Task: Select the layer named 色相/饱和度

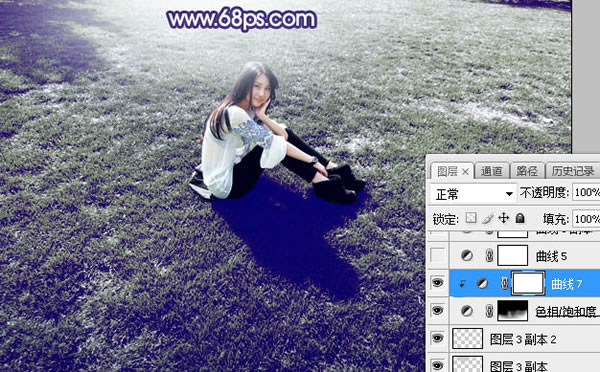Action: (567, 312)
